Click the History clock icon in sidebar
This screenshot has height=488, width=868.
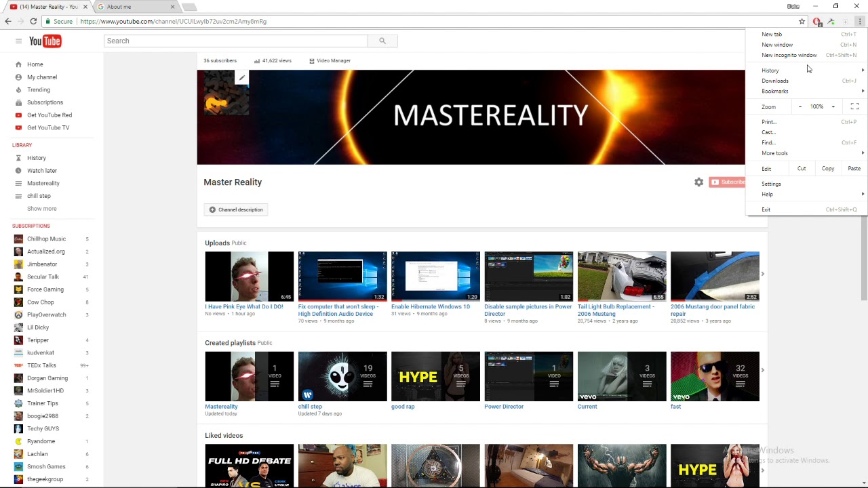pos(18,157)
